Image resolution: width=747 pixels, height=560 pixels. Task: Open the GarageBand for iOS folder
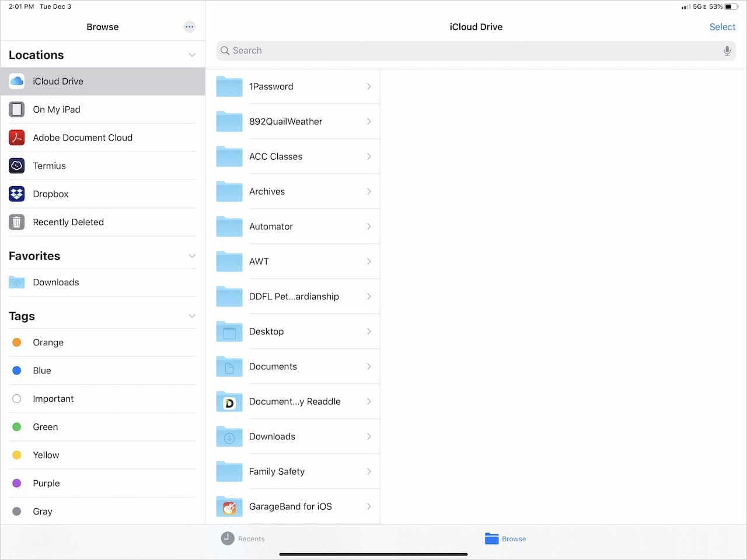pyautogui.click(x=290, y=506)
